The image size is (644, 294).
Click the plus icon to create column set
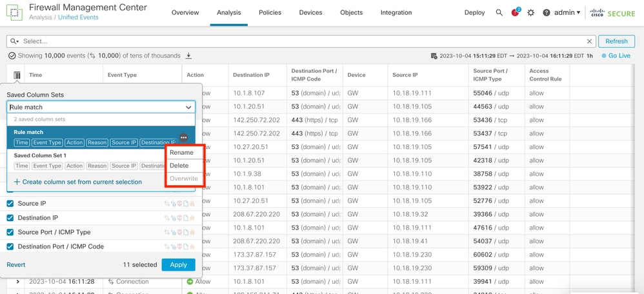point(17,182)
